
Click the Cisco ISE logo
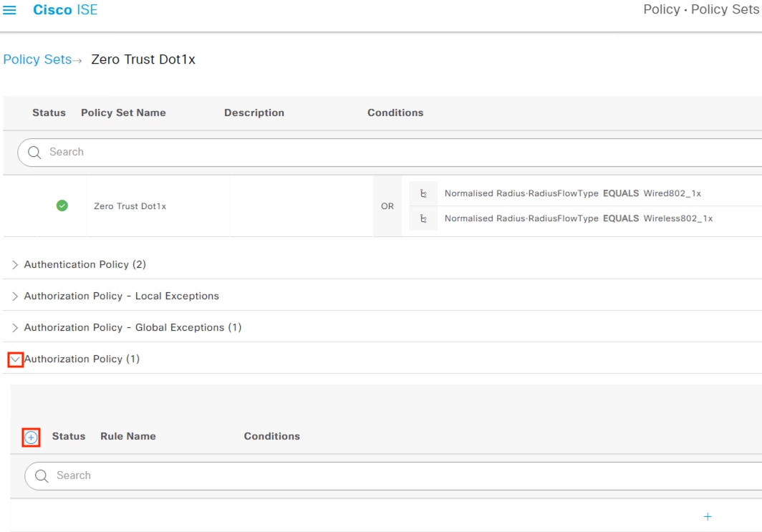tap(65, 10)
